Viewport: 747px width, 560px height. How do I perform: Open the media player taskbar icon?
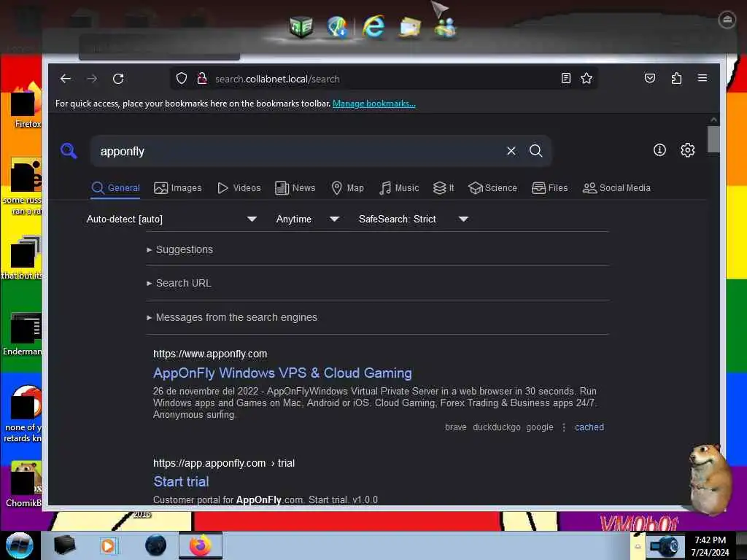tap(108, 545)
